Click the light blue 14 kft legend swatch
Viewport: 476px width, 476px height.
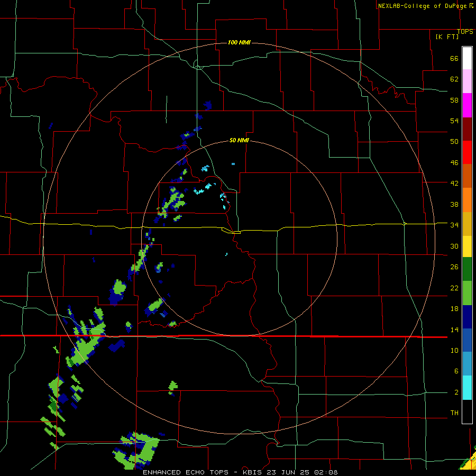[x=467, y=364]
